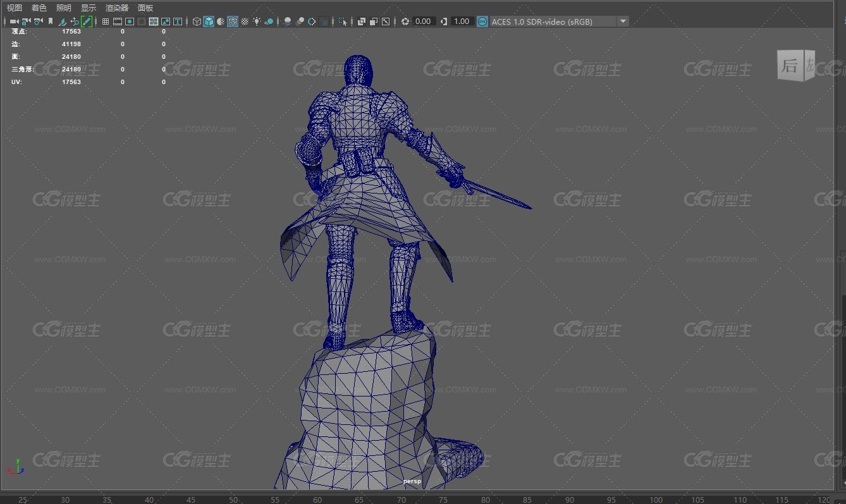The image size is (846, 504).
Task: Click the Image Plane icon
Action: tap(63, 22)
